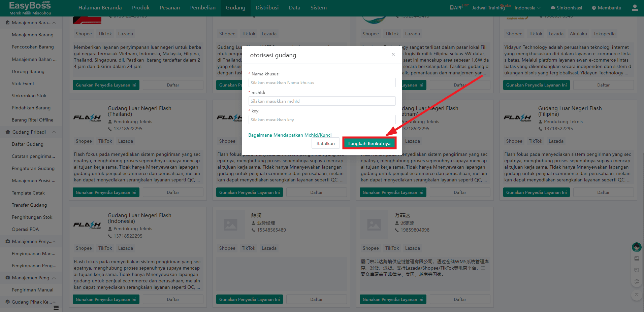Open Operasi PDA sidebar item
The image size is (644, 312).
pos(25,229)
